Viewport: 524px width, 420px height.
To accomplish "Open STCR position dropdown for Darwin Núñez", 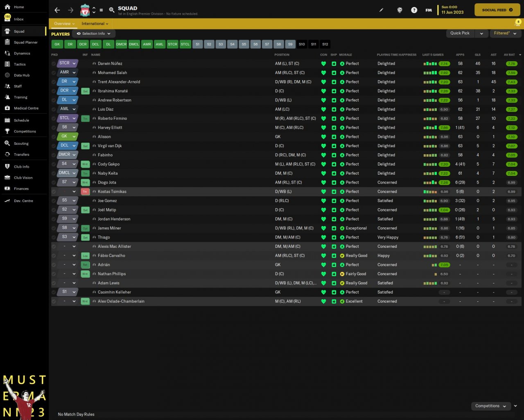I will (x=68, y=63).
